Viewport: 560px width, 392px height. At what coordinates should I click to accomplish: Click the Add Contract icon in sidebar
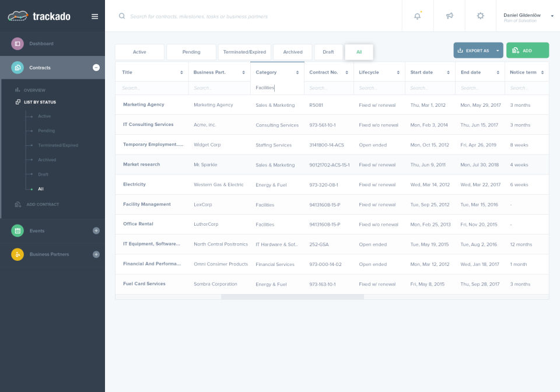pos(18,204)
